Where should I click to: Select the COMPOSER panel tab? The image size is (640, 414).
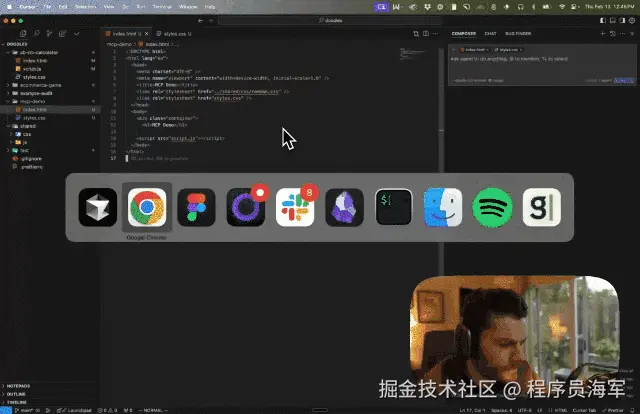click(464, 33)
